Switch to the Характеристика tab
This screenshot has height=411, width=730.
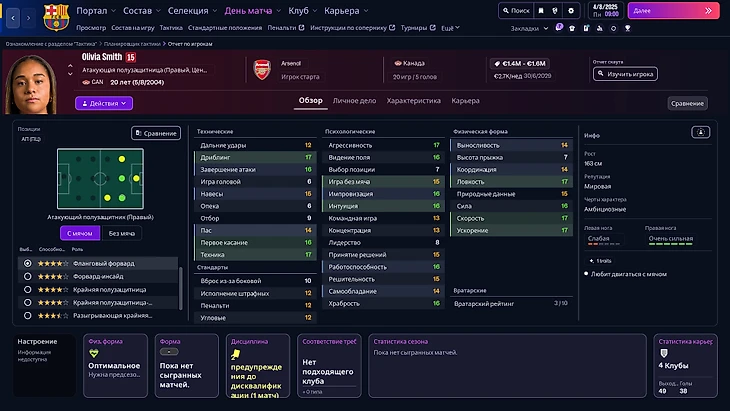pos(413,101)
